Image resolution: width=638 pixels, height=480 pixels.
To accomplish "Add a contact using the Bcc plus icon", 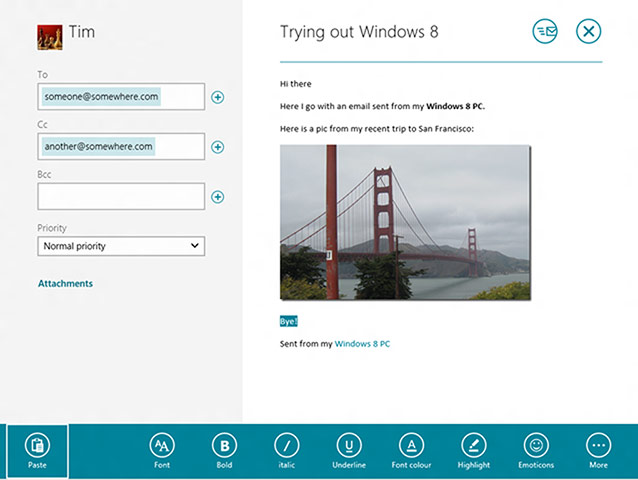I will click(x=218, y=197).
